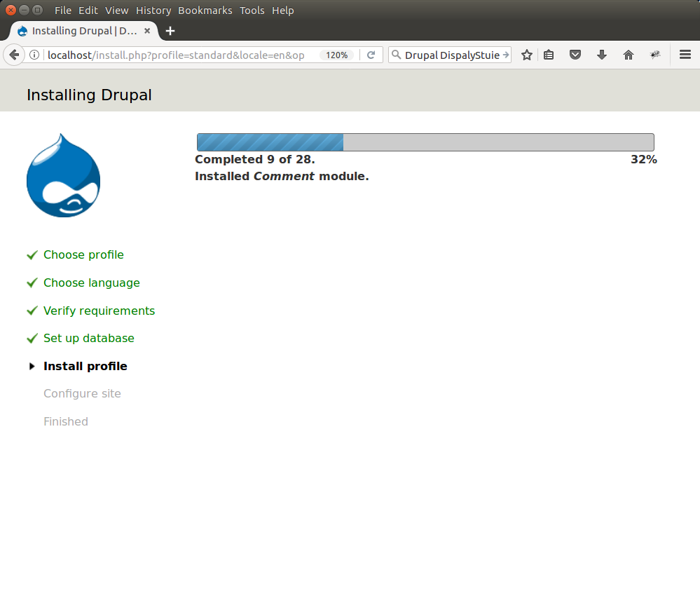This screenshot has height=605, width=700.
Task: Click the Drupal drop logo
Action: 63,175
